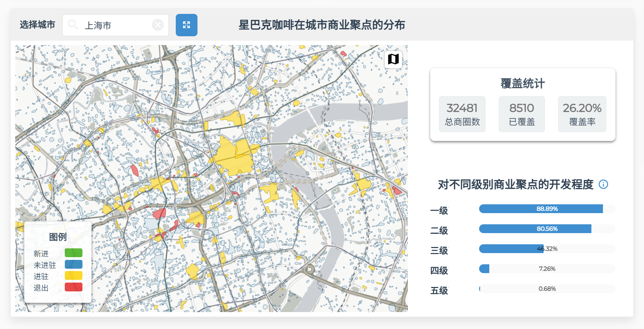
Task: Click the 四级 7.26% progress bar
Action: [x=547, y=269]
